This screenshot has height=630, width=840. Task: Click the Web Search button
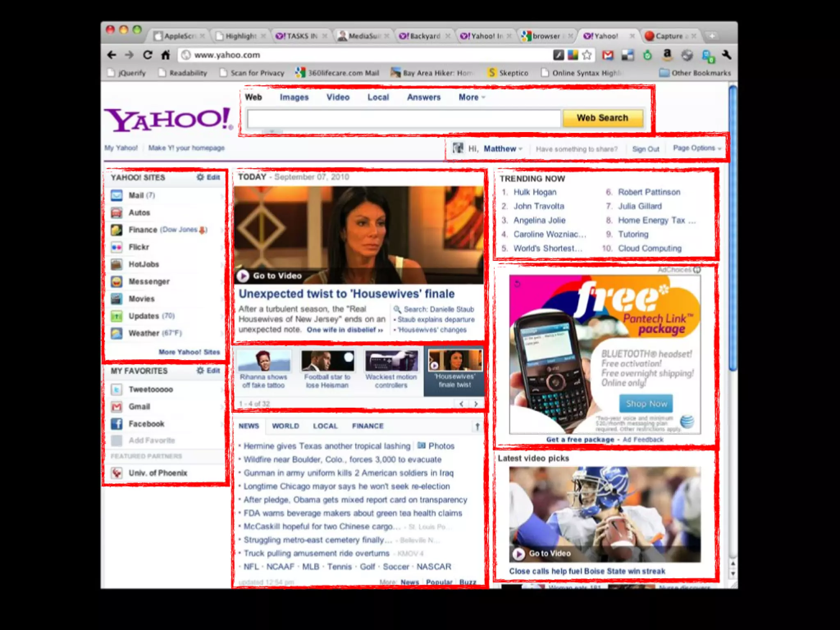pyautogui.click(x=602, y=118)
